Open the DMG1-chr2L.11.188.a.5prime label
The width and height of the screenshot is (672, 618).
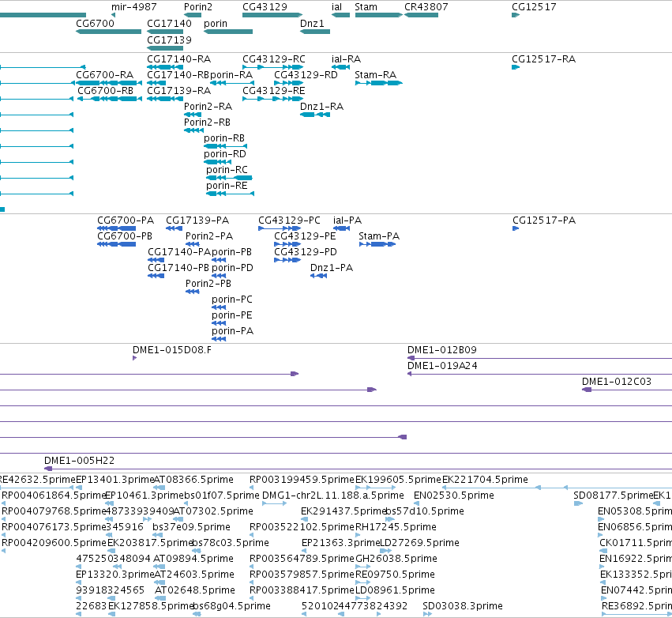coord(333,496)
